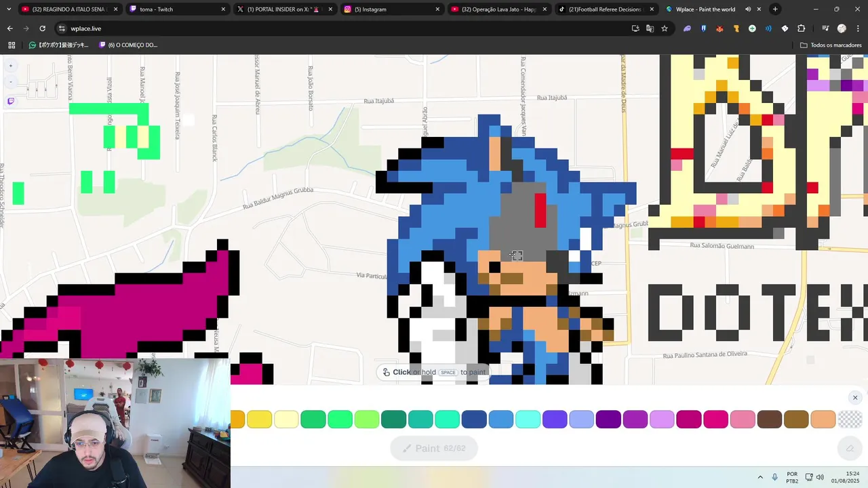Viewport: 868px width, 488px height.
Task: Click the Twitch icon on map sidebar
Action: tap(10, 101)
